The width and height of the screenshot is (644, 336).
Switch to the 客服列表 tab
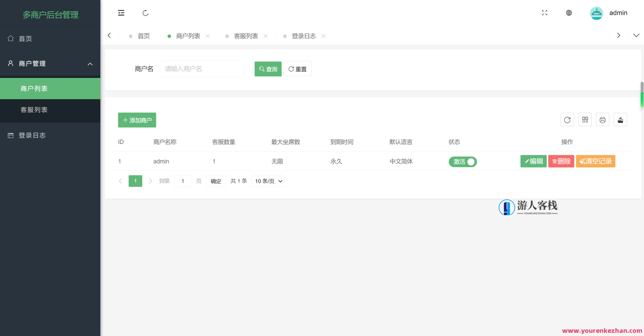(x=245, y=36)
